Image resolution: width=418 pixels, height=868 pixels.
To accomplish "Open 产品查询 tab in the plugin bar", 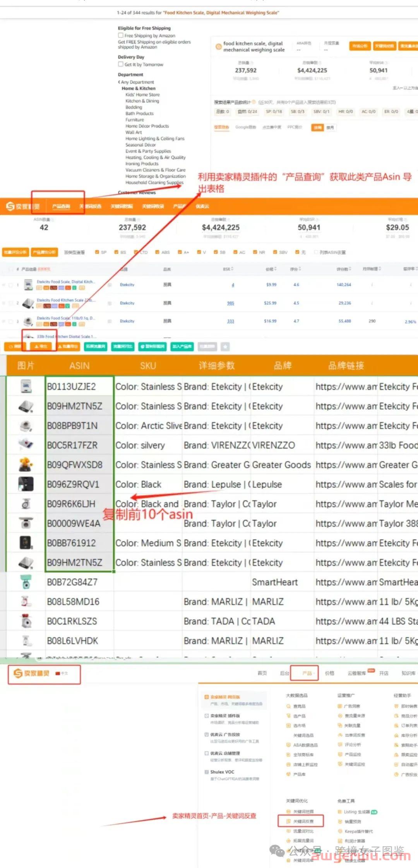I will point(61,206).
